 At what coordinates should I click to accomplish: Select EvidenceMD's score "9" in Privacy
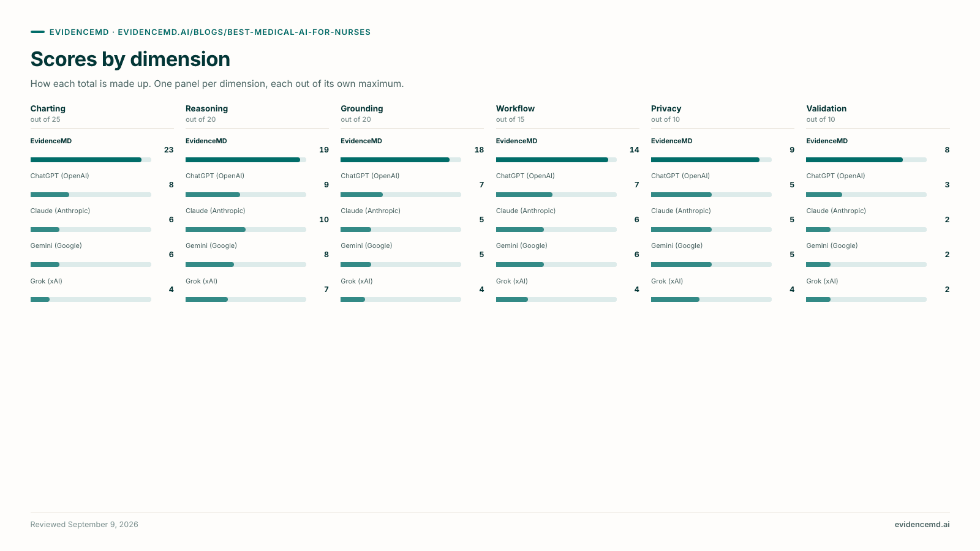tap(792, 150)
